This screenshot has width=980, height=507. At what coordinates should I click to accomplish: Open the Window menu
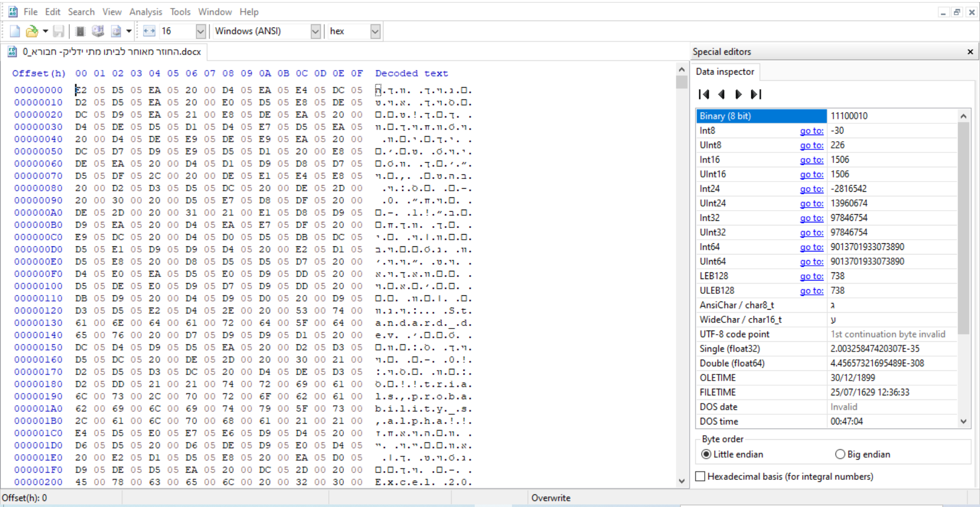215,12
